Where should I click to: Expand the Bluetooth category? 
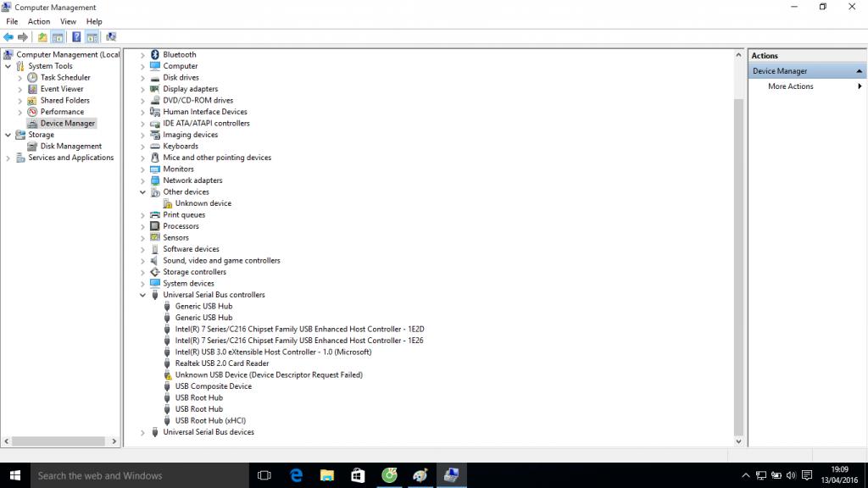coord(142,55)
